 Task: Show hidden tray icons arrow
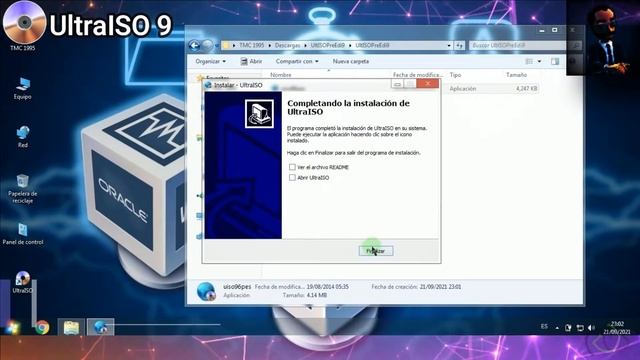(557, 327)
